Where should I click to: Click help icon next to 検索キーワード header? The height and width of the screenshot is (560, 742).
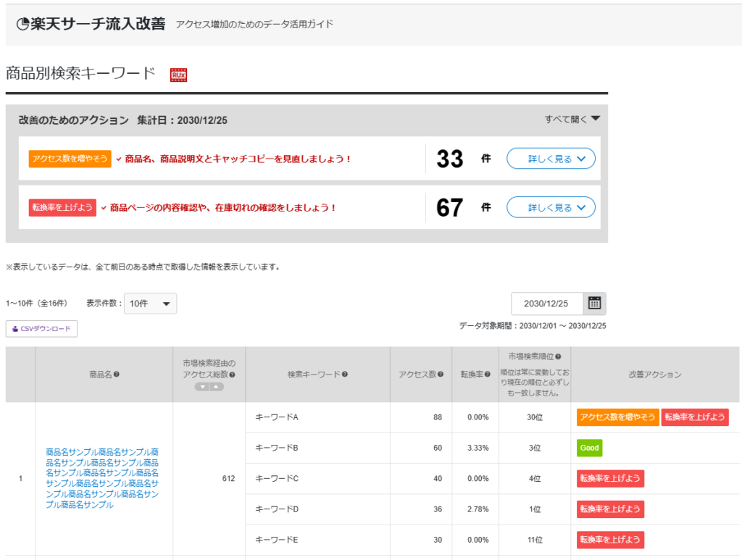[345, 375]
